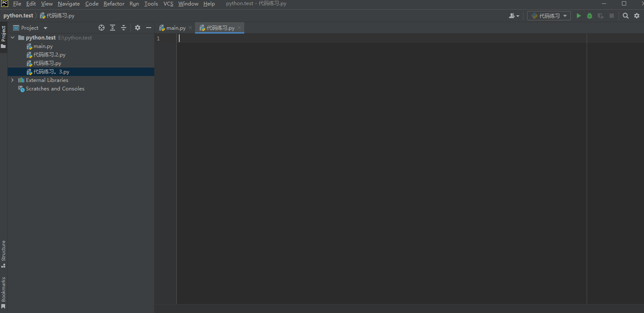Switch to the main.py editor tab
This screenshot has width=644, height=313.
point(173,27)
